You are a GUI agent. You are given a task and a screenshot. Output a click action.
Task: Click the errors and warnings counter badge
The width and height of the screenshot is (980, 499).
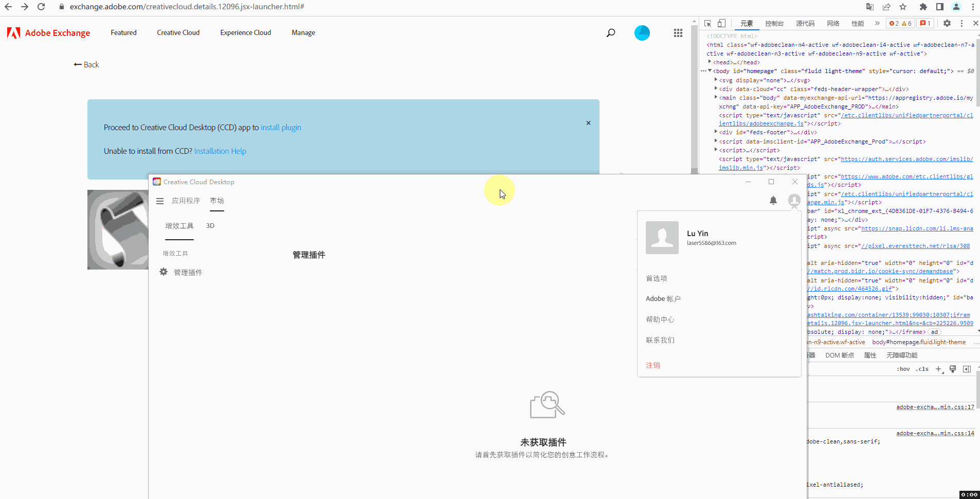pos(900,23)
